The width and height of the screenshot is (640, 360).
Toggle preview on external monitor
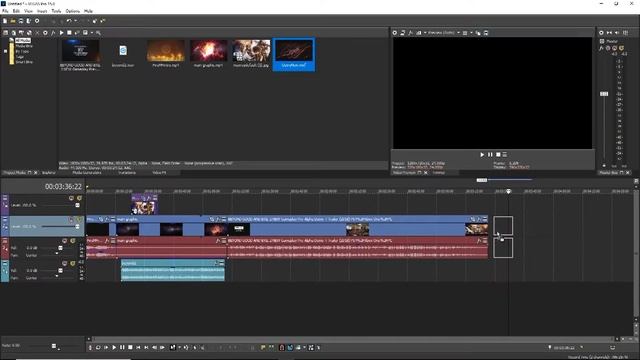point(402,33)
